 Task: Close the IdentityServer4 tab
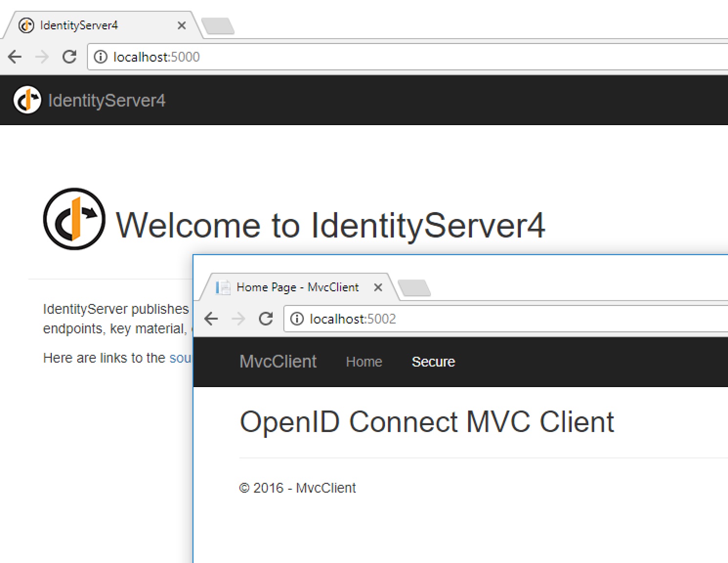(x=182, y=25)
